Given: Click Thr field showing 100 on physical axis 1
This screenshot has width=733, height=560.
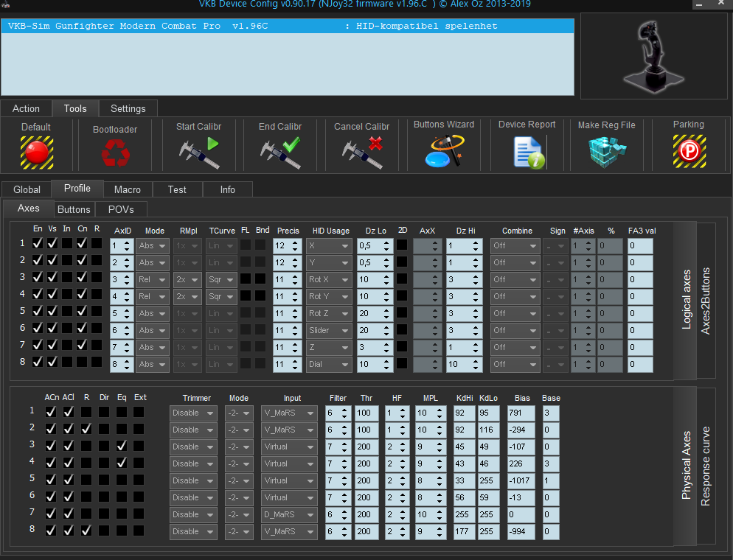Looking at the screenshot, I should coord(366,413).
